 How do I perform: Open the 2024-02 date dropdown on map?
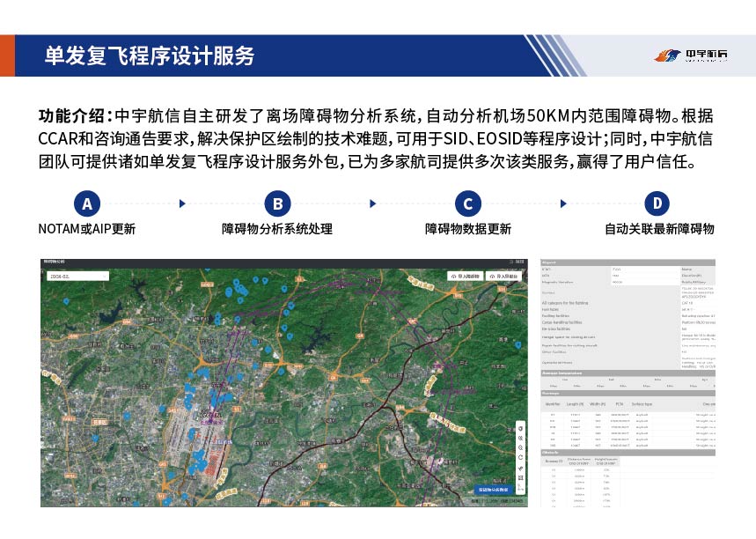click(x=78, y=277)
